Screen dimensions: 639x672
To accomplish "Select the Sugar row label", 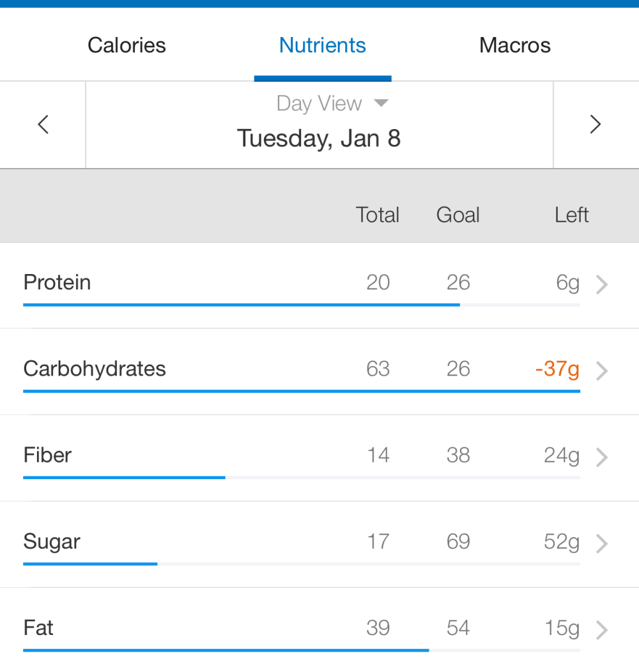I will pos(52,542).
